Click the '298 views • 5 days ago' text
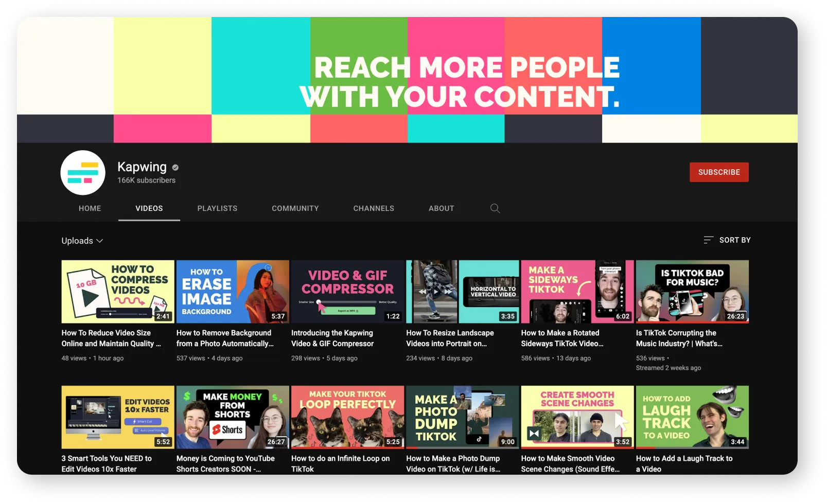The image size is (827, 504). coord(324,358)
